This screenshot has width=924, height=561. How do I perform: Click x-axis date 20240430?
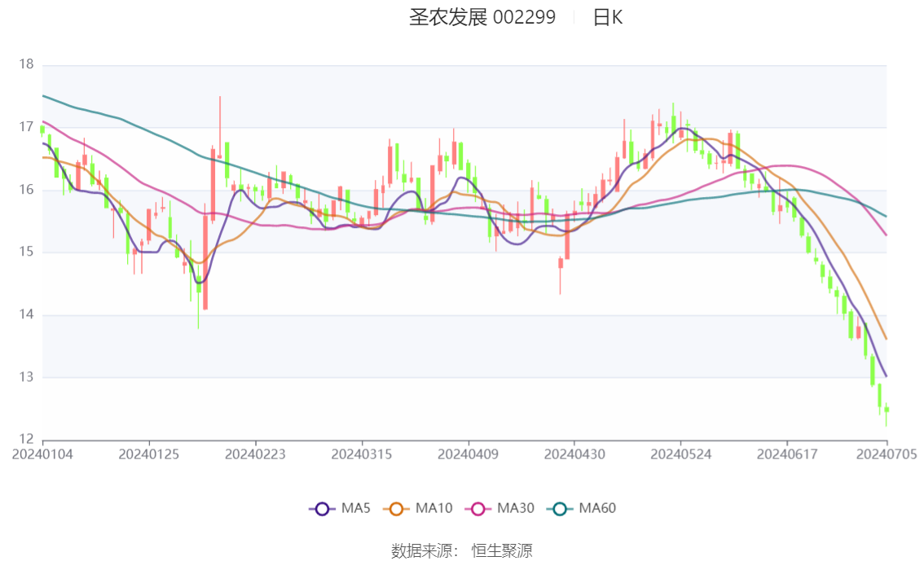pyautogui.click(x=574, y=454)
